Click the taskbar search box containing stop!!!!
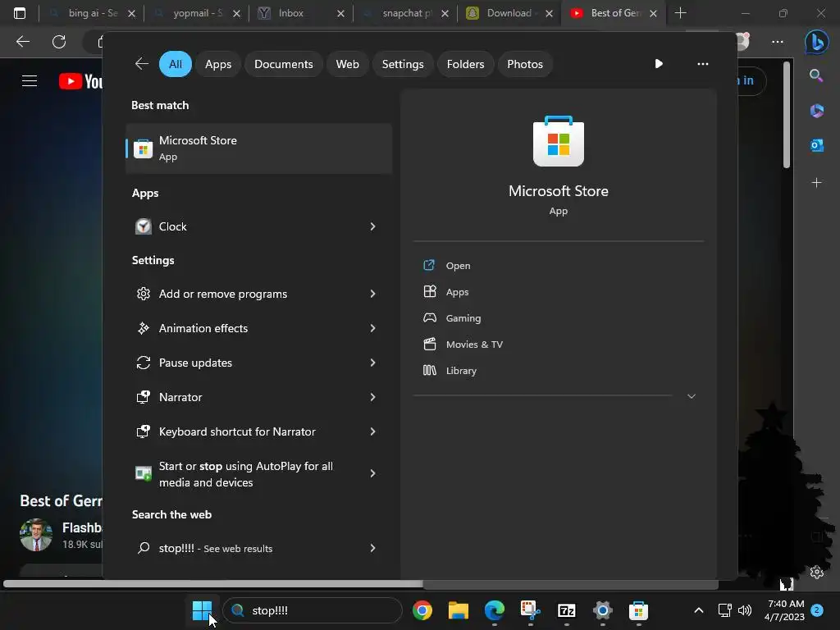This screenshot has width=840, height=630. pos(313,610)
